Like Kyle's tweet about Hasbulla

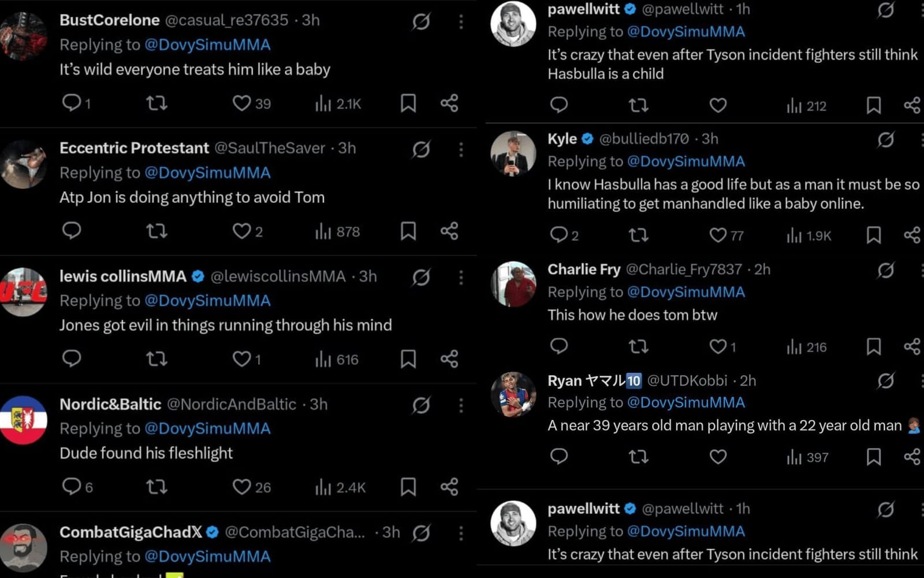click(718, 235)
